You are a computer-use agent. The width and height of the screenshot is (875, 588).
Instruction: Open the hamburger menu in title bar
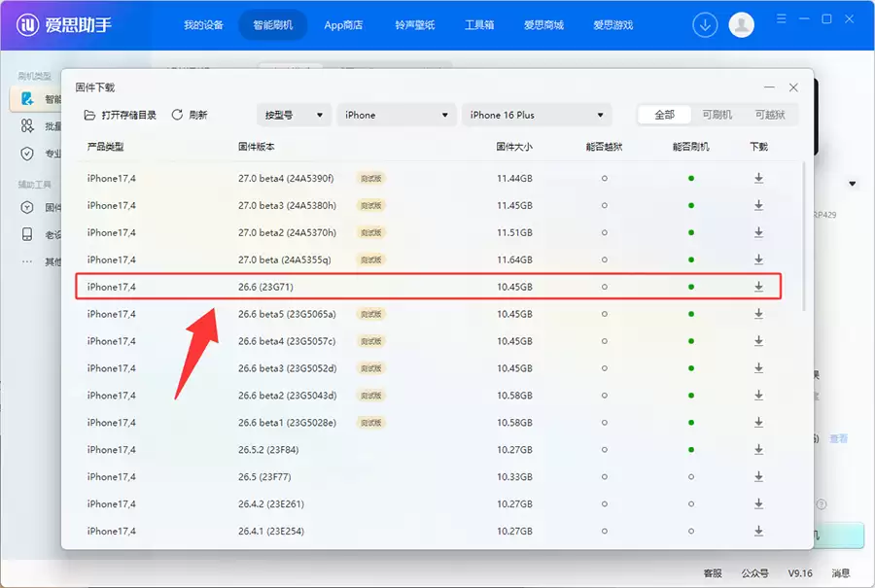[x=782, y=19]
